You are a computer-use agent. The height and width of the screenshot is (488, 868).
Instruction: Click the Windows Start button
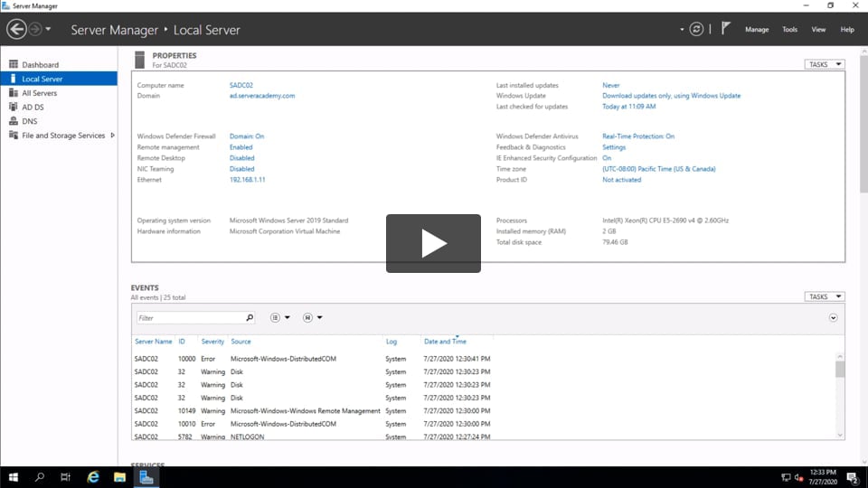[14, 476]
